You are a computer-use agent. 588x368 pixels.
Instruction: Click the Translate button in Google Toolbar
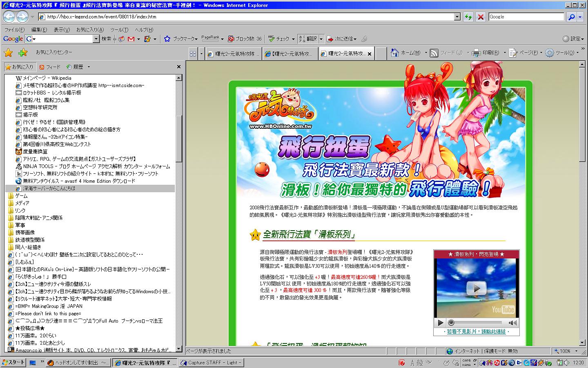click(308, 39)
